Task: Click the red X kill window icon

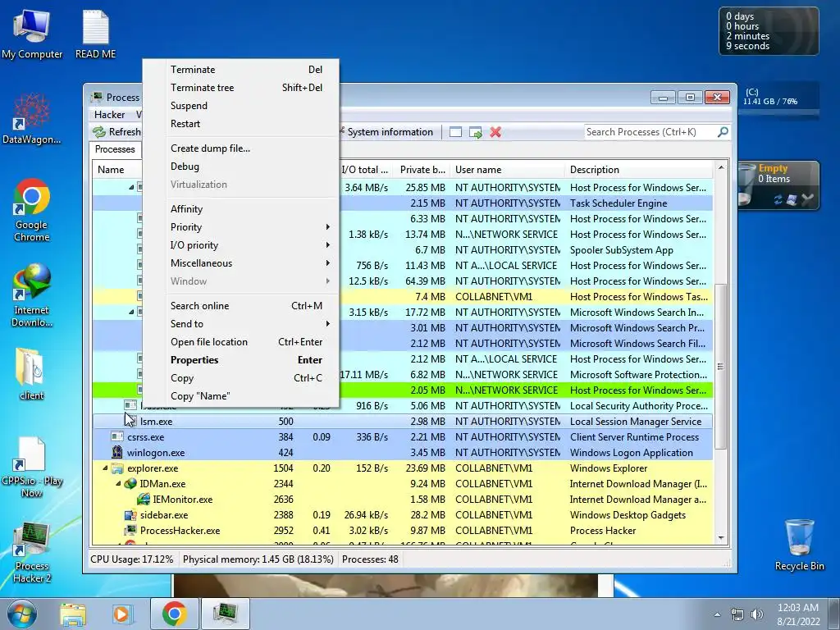Action: click(495, 132)
